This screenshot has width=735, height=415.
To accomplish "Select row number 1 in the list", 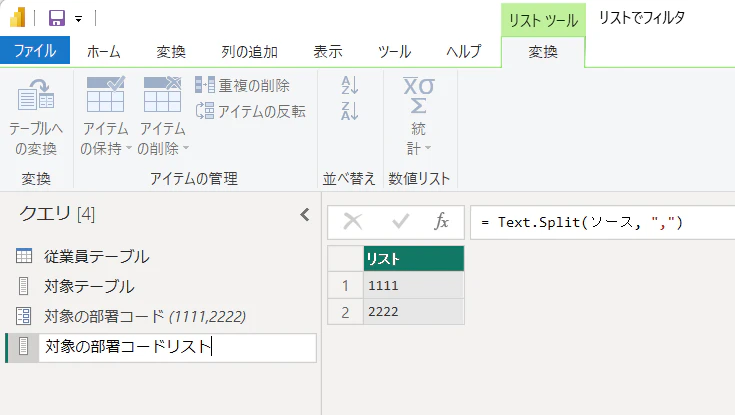I will pyautogui.click(x=345, y=285).
